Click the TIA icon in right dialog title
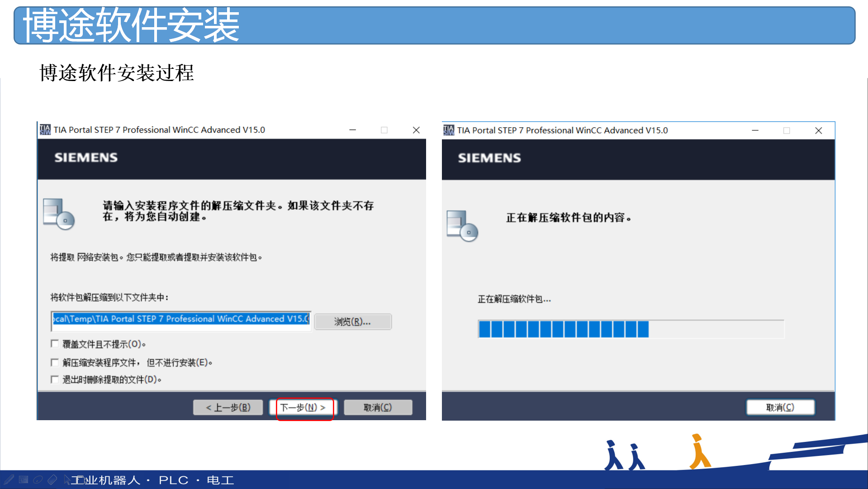 pos(449,130)
